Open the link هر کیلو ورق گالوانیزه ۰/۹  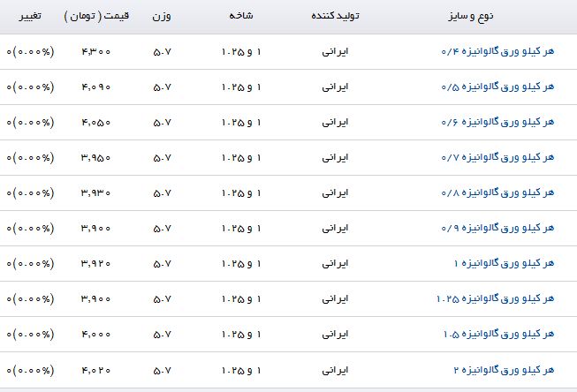497,228
